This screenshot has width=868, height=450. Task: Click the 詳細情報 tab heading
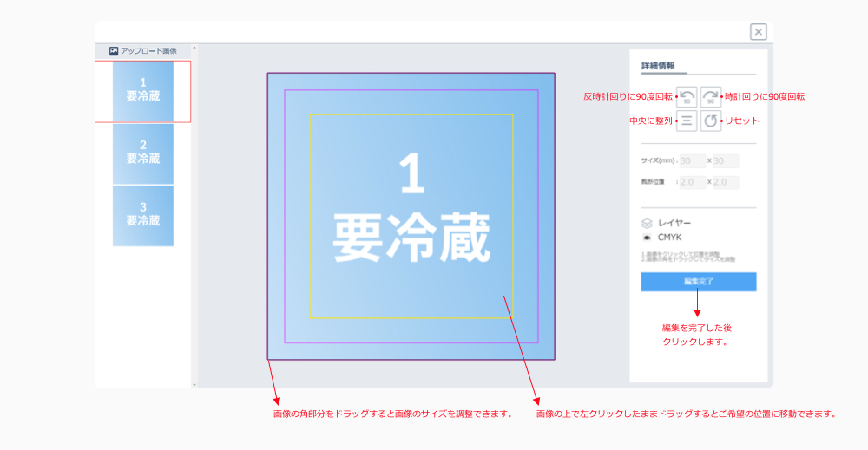click(658, 66)
